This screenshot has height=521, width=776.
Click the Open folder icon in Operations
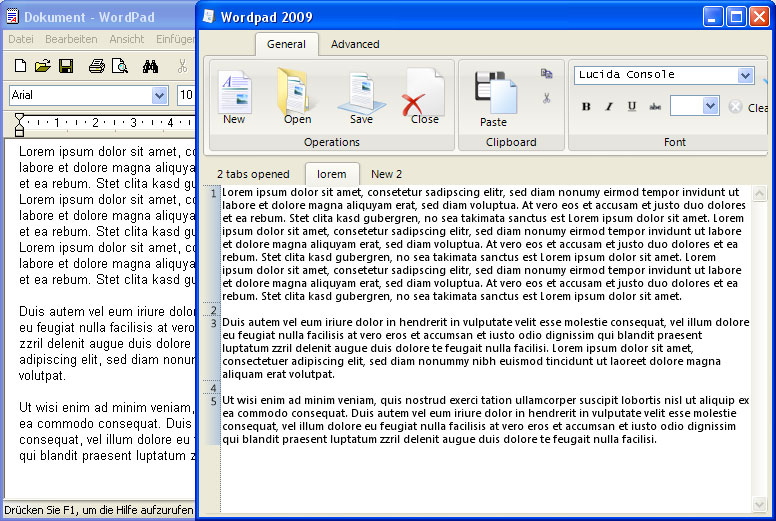click(296, 93)
